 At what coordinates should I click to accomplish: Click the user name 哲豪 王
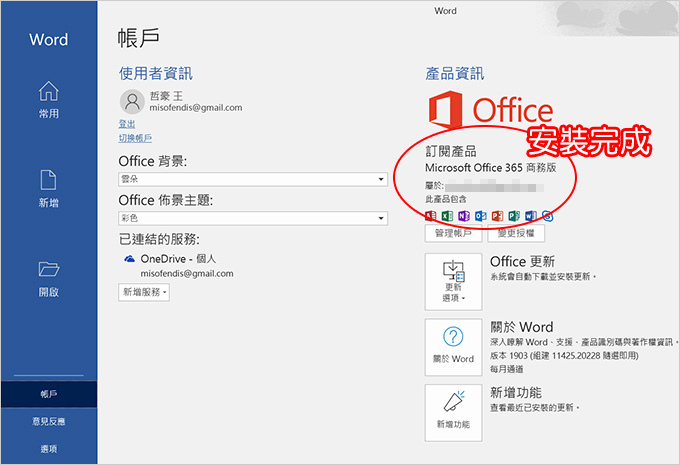167,95
